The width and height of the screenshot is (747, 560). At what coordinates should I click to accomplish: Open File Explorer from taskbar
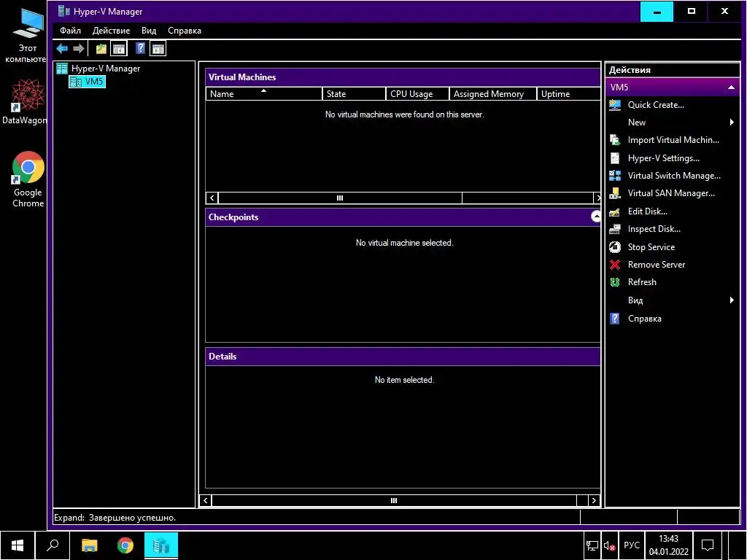(x=89, y=545)
